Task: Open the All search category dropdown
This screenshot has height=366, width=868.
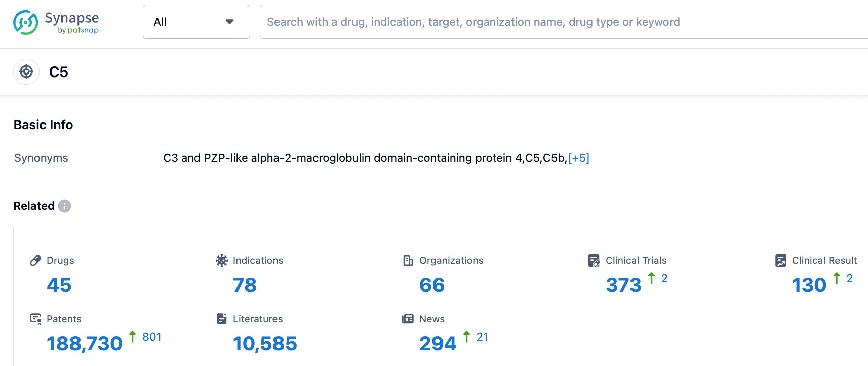Action: 187,22
